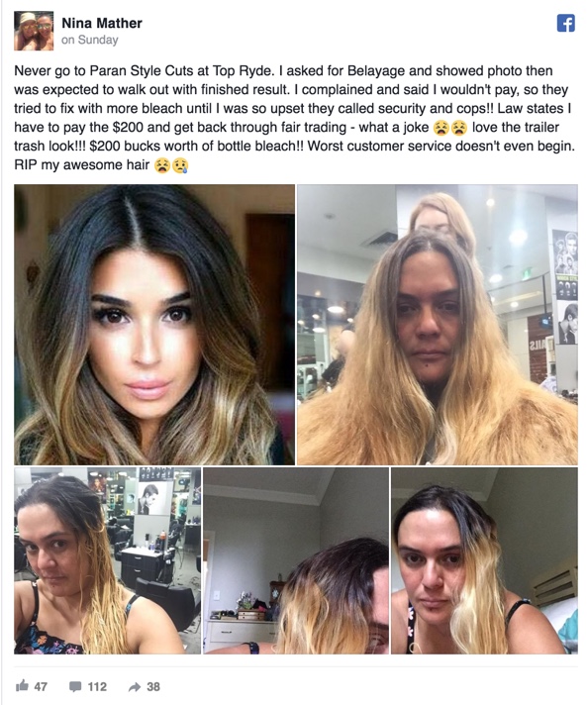The width and height of the screenshot is (588, 705).
Task: Open the bedroom selfie with bleached strands
Action: coord(484,560)
